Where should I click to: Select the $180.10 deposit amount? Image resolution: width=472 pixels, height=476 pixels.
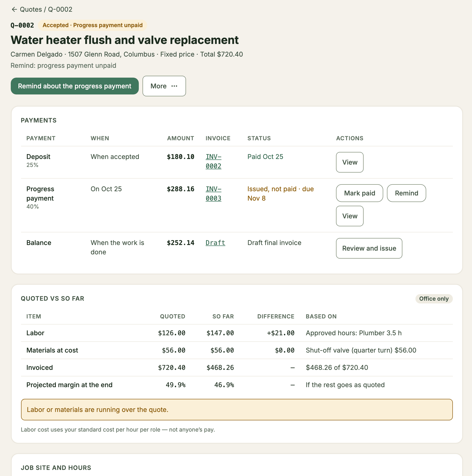[180, 157]
